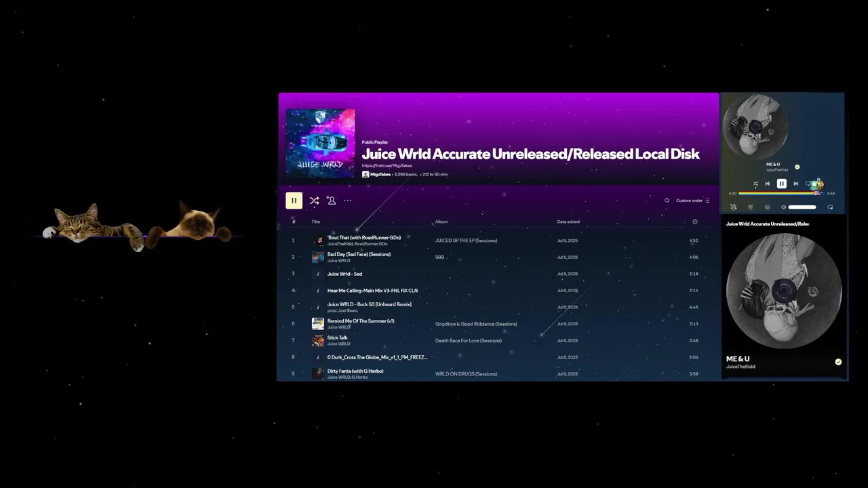Viewport: 868px width, 488px height.
Task: Sort tracks by the Album column header
Action: (441, 222)
